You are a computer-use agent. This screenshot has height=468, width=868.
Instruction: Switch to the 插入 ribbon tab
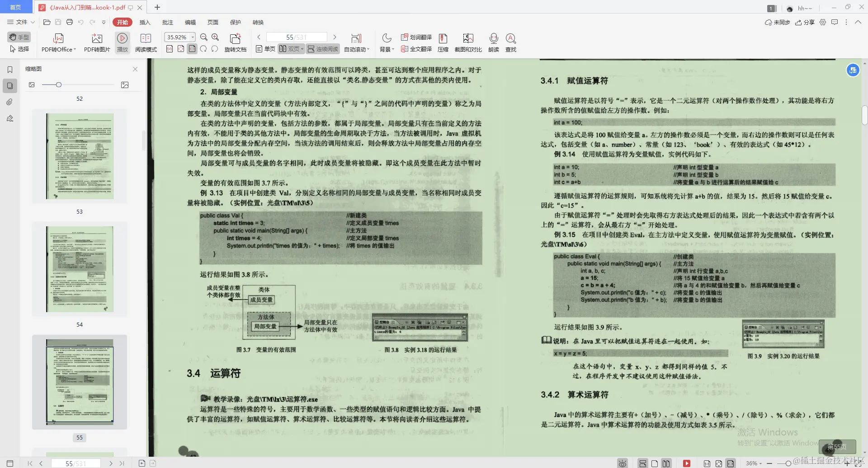[x=145, y=22]
